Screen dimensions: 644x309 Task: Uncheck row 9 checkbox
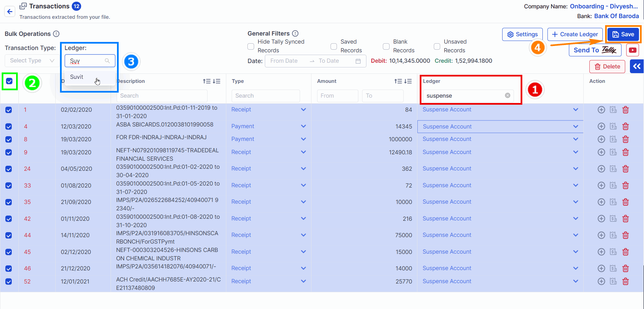tap(9, 152)
